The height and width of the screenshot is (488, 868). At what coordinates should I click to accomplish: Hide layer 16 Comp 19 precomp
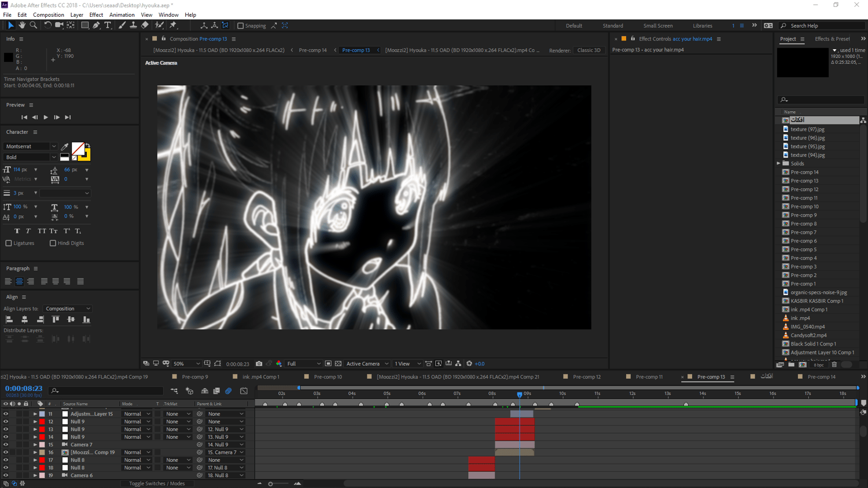click(6, 452)
